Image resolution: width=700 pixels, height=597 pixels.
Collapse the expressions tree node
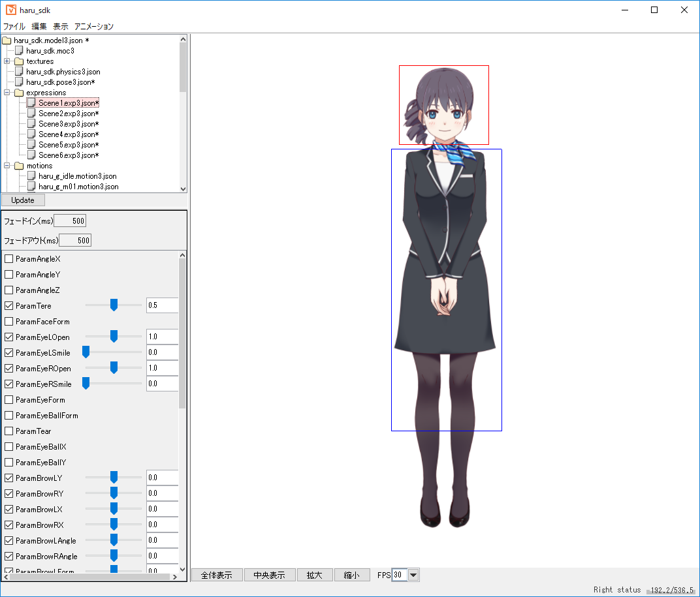(6, 92)
